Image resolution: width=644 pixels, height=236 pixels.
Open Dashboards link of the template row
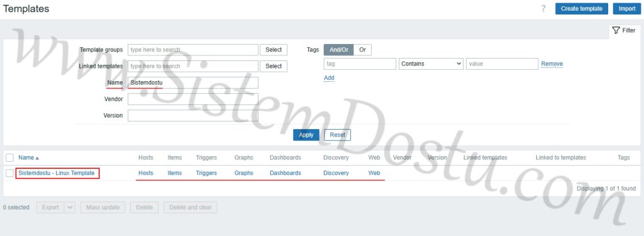click(x=286, y=173)
